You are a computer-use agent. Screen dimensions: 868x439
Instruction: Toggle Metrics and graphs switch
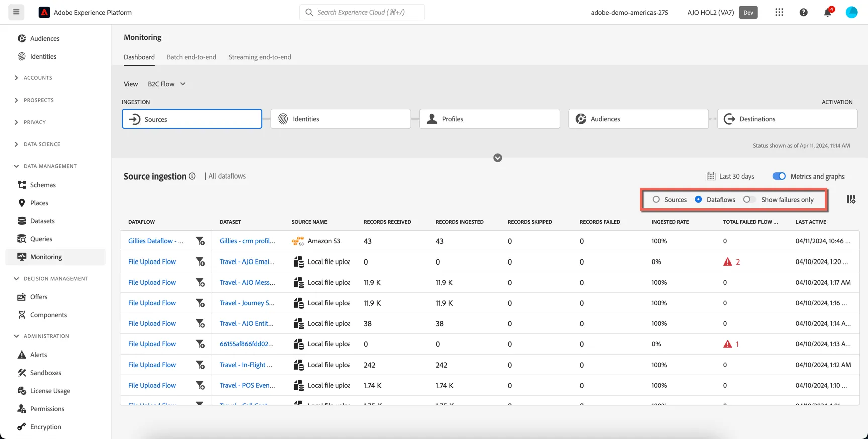click(x=779, y=176)
